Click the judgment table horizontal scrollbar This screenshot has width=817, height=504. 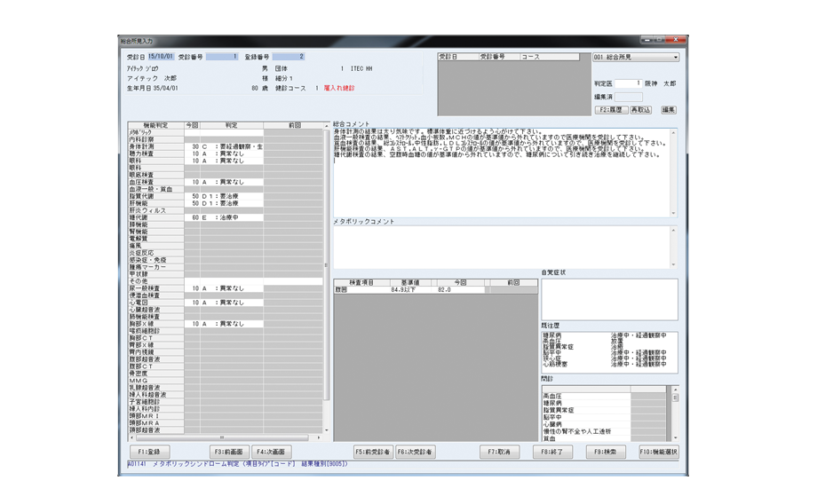[x=222, y=437]
